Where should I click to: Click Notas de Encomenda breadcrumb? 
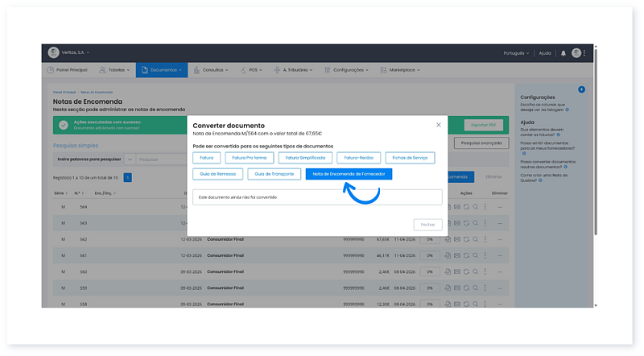(97, 92)
